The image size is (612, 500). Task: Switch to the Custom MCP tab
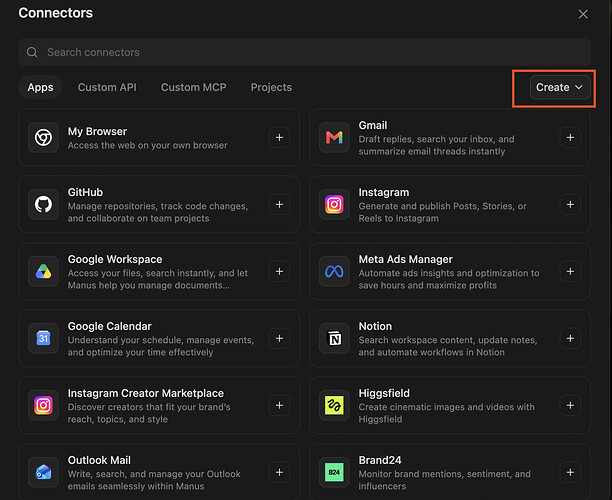point(194,87)
